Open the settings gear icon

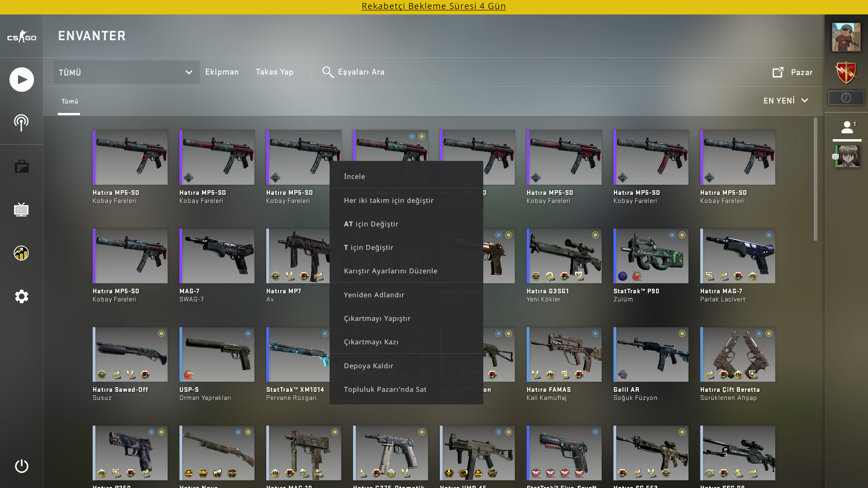pos(21,296)
